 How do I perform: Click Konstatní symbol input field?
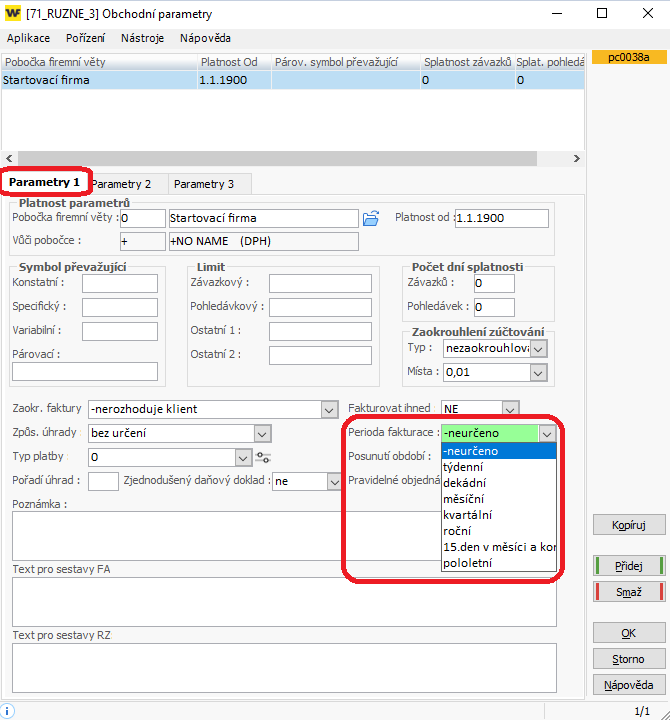click(x=120, y=283)
